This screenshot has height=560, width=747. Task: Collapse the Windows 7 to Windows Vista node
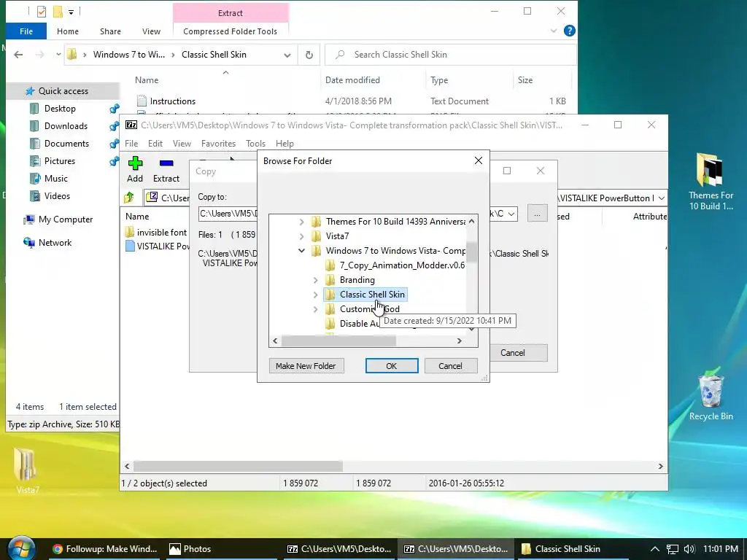click(x=301, y=251)
